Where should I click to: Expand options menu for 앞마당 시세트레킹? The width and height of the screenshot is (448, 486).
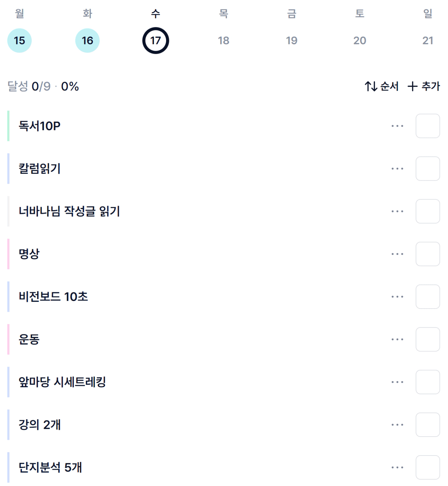point(397,382)
